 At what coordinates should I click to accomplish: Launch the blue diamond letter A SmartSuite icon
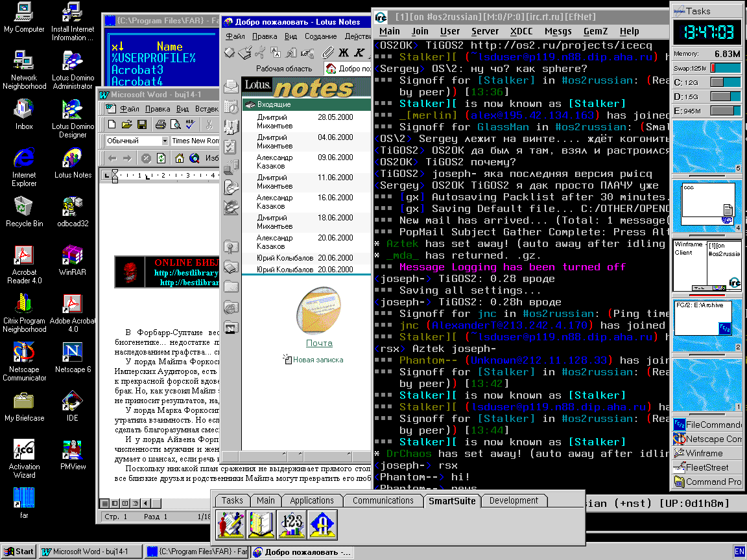(322, 525)
